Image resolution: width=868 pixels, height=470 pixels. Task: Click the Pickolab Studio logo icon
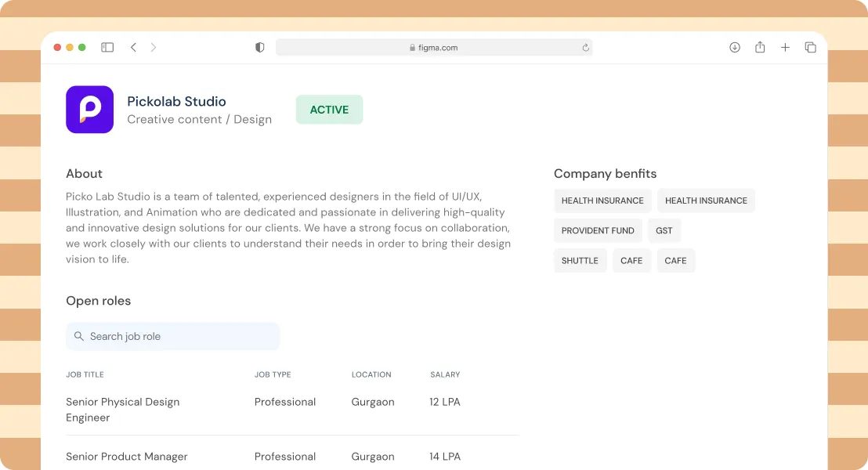coord(89,109)
